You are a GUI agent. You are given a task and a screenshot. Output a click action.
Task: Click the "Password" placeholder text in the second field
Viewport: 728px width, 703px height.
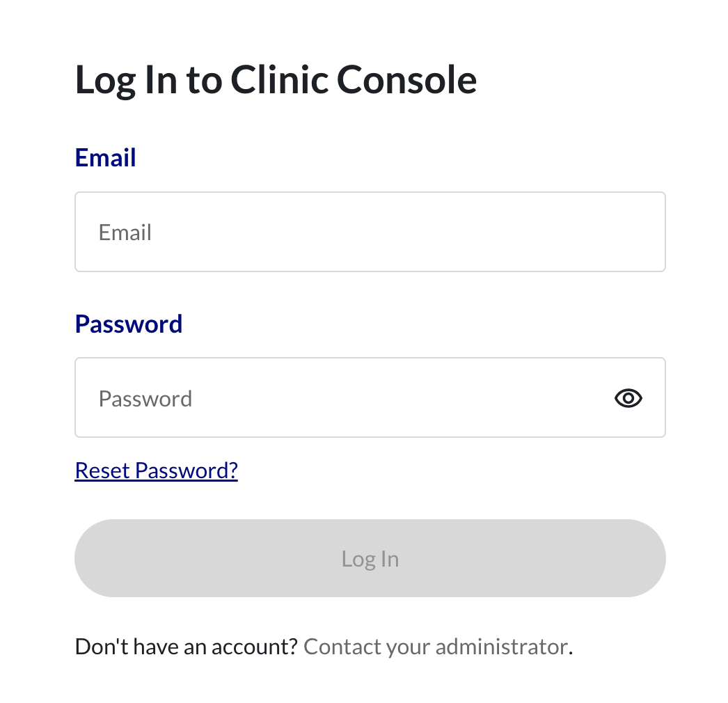[145, 399]
